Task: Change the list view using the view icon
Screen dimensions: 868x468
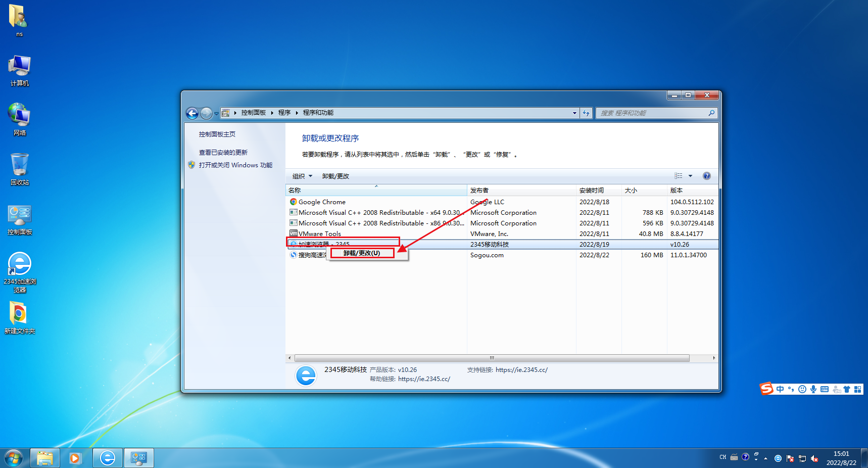Action: tap(679, 176)
